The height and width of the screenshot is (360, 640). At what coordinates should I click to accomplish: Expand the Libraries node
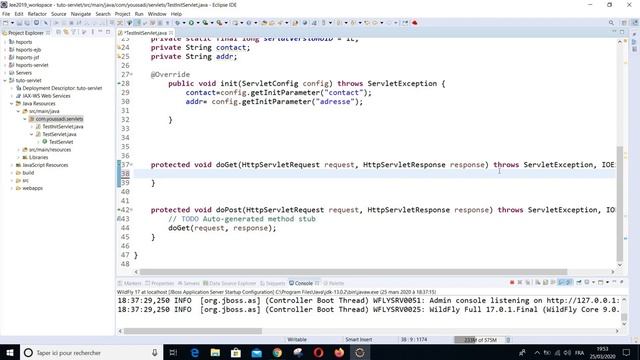click(18, 158)
